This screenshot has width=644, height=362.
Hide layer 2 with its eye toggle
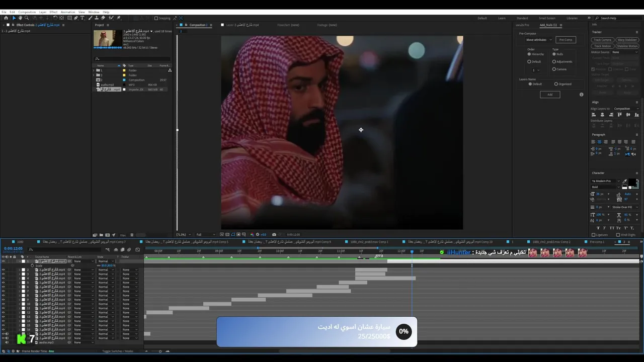[x=3, y=270]
